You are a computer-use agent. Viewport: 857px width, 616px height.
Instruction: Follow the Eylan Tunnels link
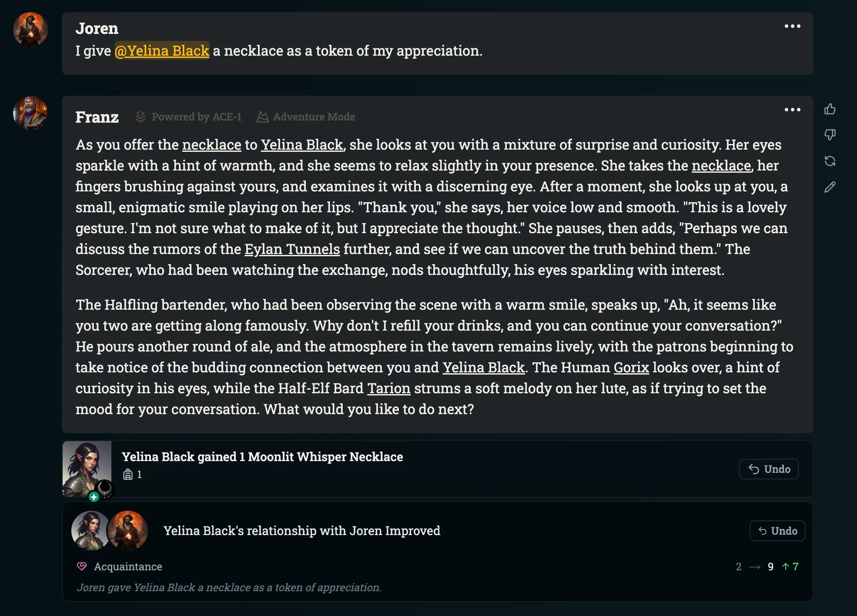point(292,249)
